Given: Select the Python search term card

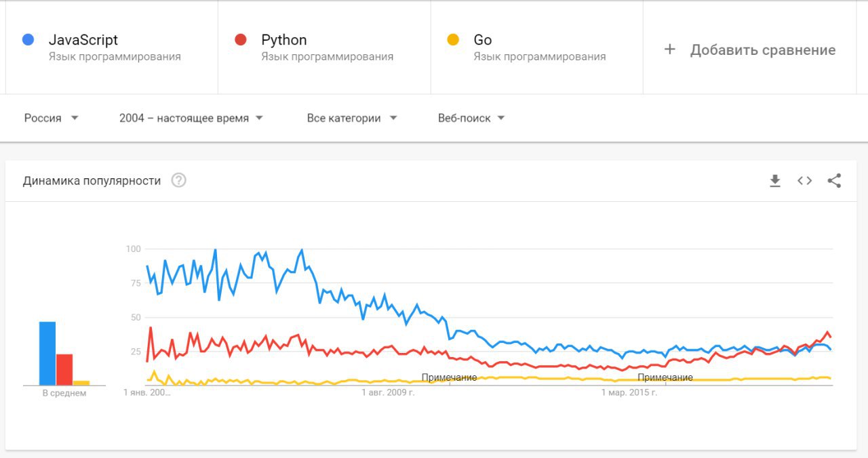Looking at the screenshot, I should (x=324, y=47).
